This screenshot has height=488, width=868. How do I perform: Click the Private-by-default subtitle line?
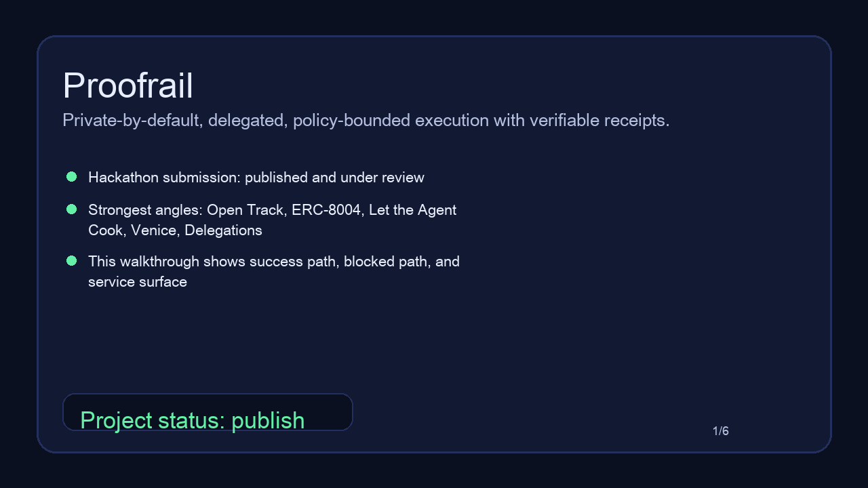(x=366, y=121)
